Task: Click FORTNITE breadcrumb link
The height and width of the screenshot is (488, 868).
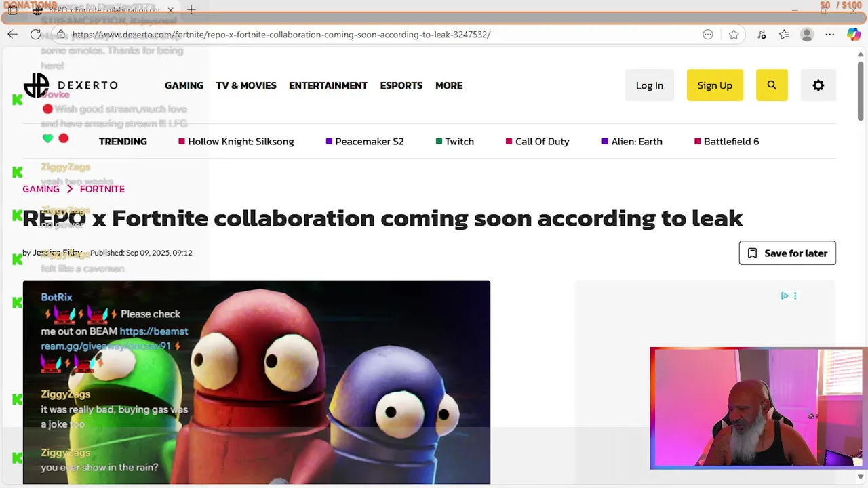Action: click(102, 189)
